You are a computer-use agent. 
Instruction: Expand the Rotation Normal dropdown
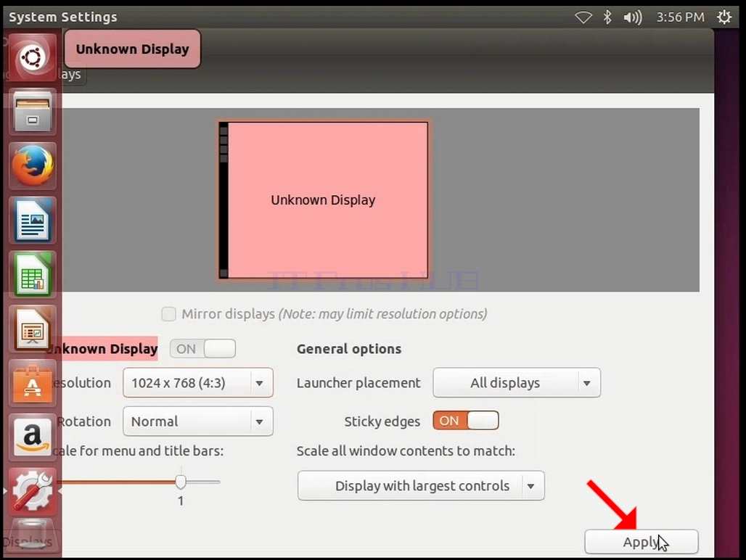pos(198,421)
